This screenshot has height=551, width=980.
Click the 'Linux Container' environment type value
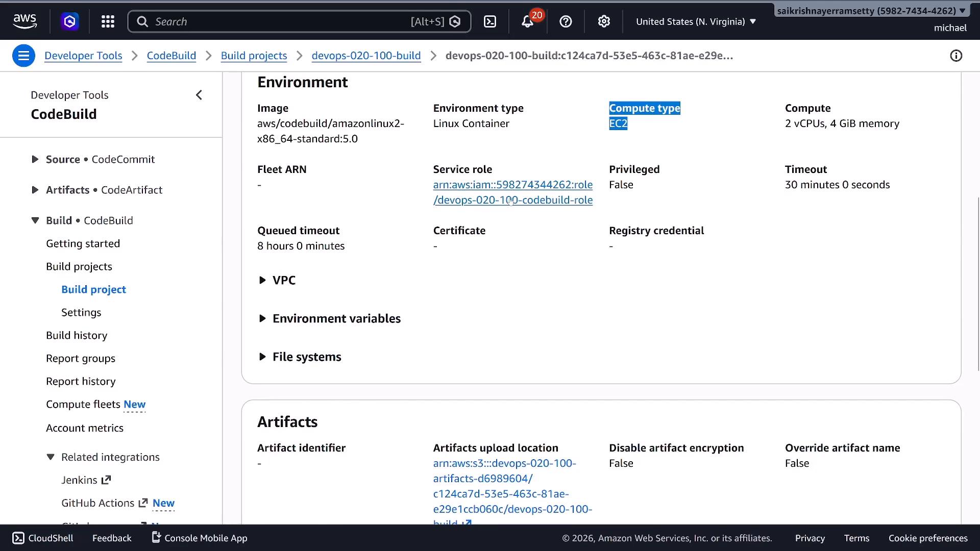point(471,123)
